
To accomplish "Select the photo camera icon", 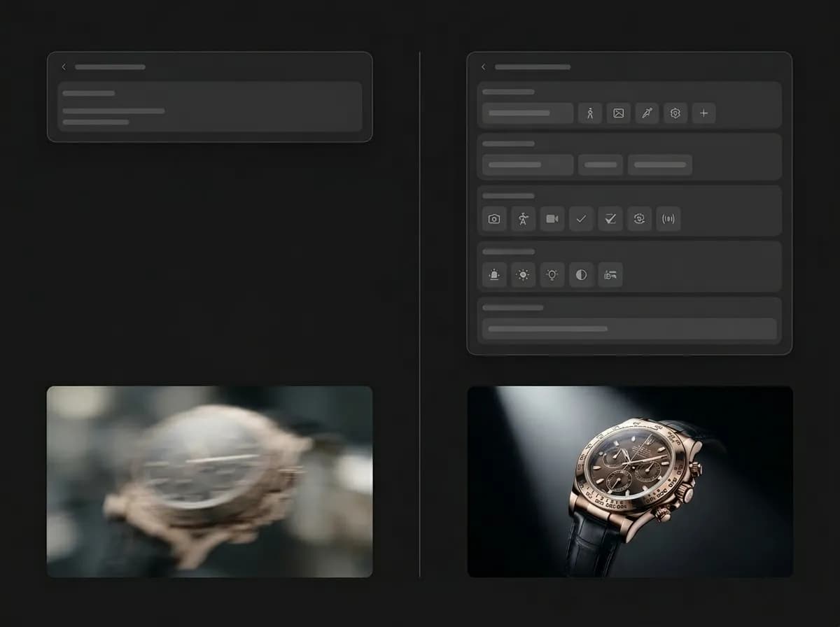I will [494, 219].
